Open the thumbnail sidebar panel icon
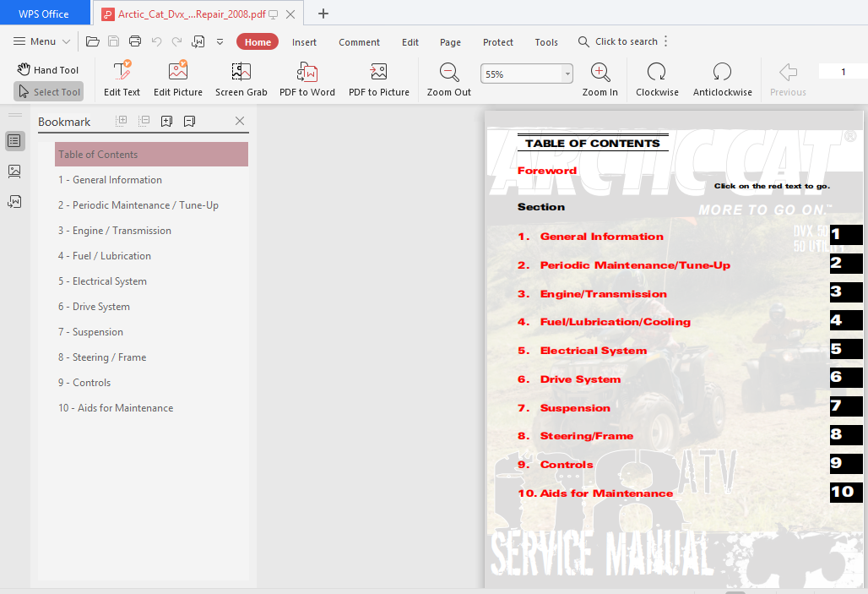This screenshot has height=594, width=868. click(x=15, y=172)
